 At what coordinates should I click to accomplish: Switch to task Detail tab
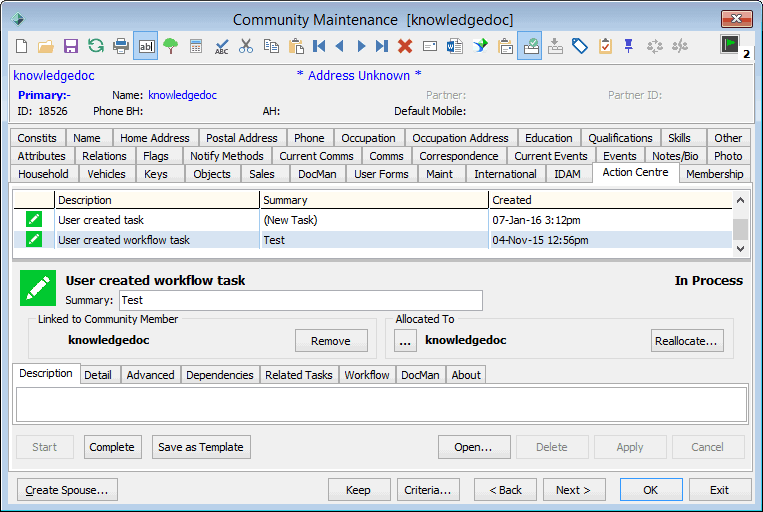pos(98,375)
